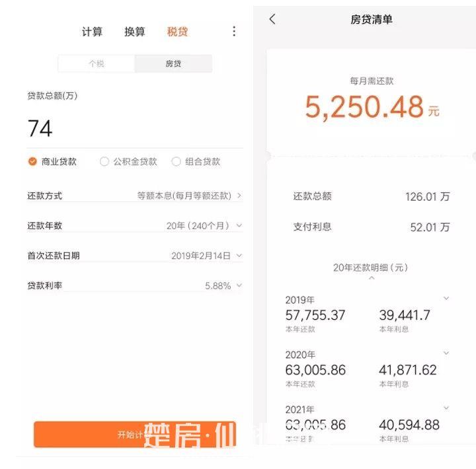476x469 pixels.
Task: Select the 房贷 segment
Action: [x=173, y=63]
